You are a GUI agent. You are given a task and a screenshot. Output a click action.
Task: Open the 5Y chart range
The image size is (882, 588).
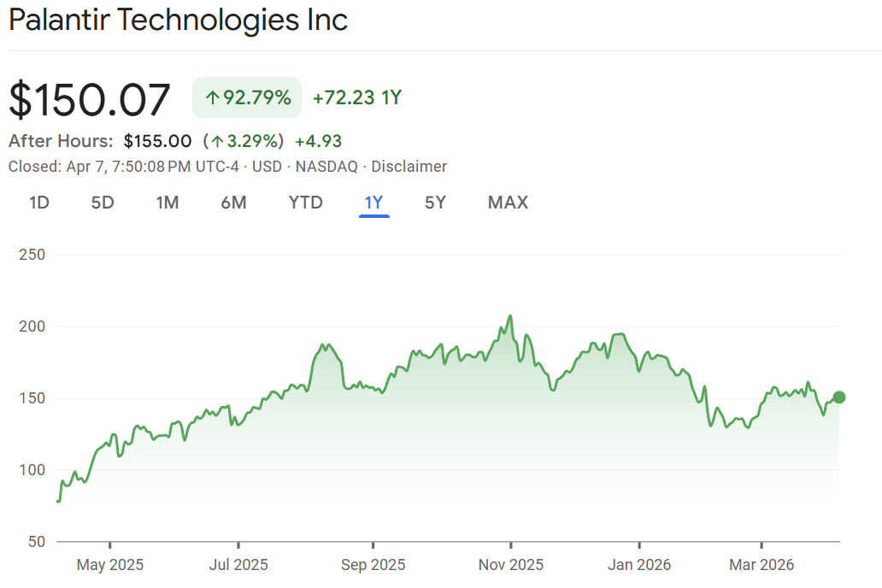pyautogui.click(x=435, y=203)
